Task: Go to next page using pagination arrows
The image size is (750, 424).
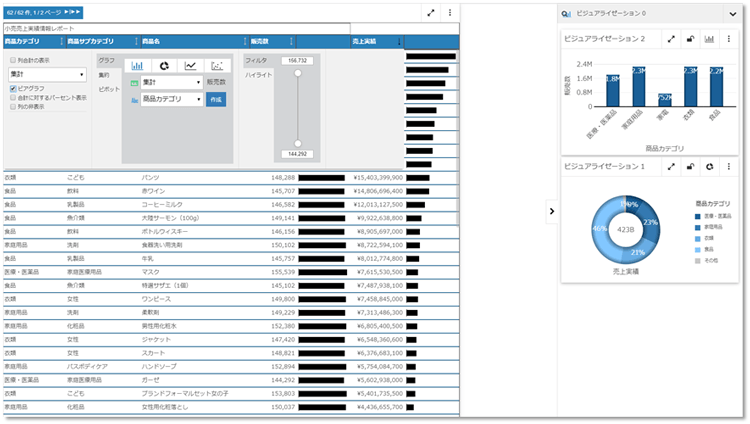Action: point(69,12)
